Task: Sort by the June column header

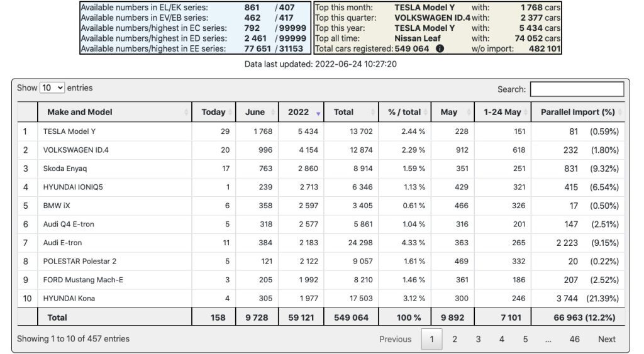Action: [x=255, y=112]
